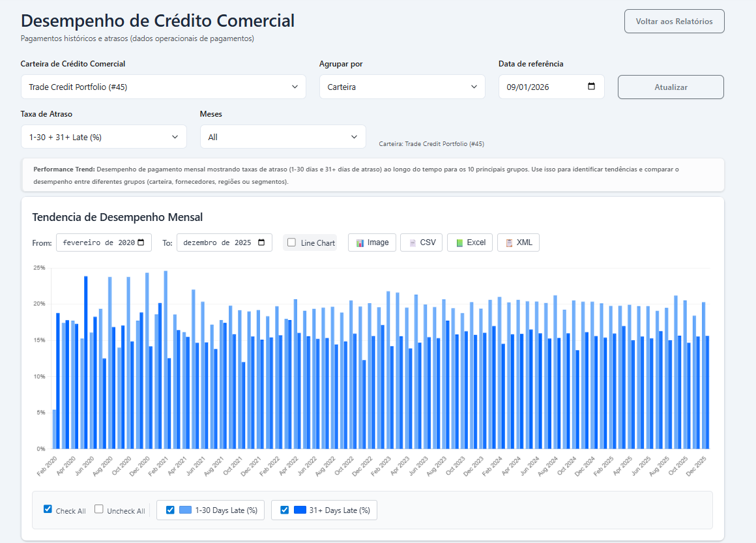
Task: Click the To month field dezembro de 2025
Action: pos(224,242)
